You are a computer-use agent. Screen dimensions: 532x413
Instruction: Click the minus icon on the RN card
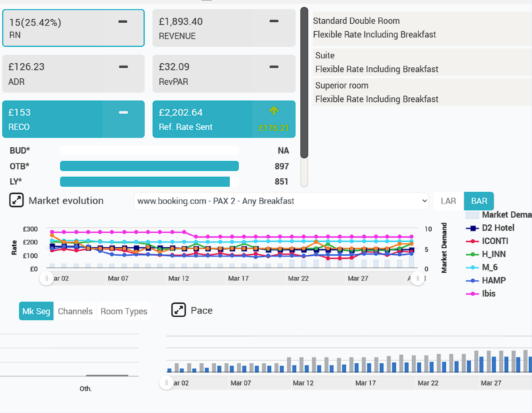123,22
